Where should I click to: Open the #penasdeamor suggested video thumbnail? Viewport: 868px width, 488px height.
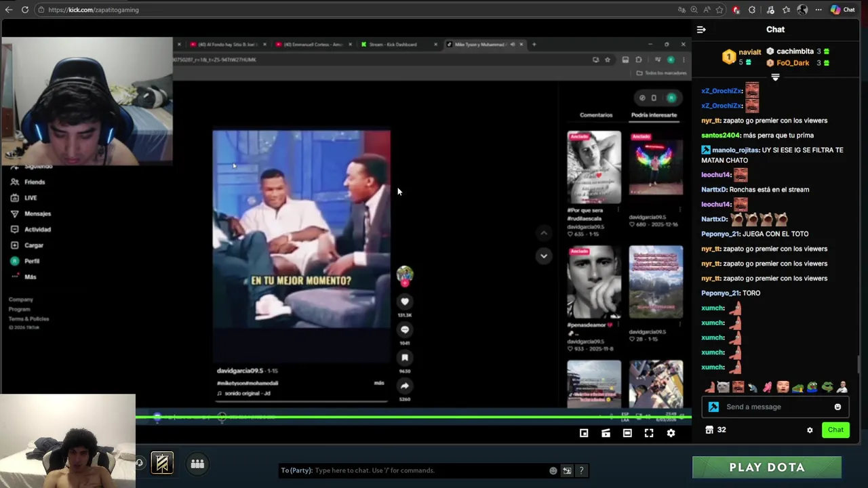click(x=594, y=282)
